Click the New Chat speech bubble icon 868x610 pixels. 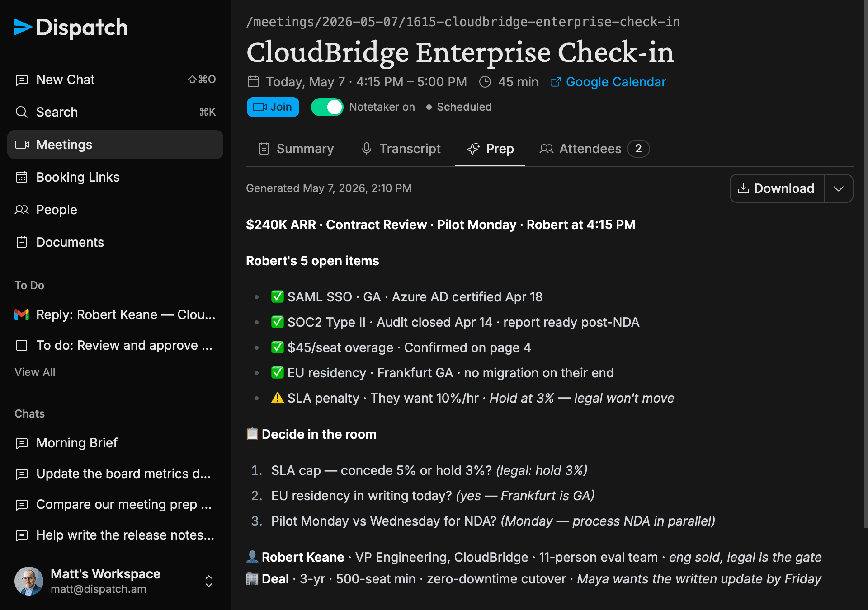(22, 80)
